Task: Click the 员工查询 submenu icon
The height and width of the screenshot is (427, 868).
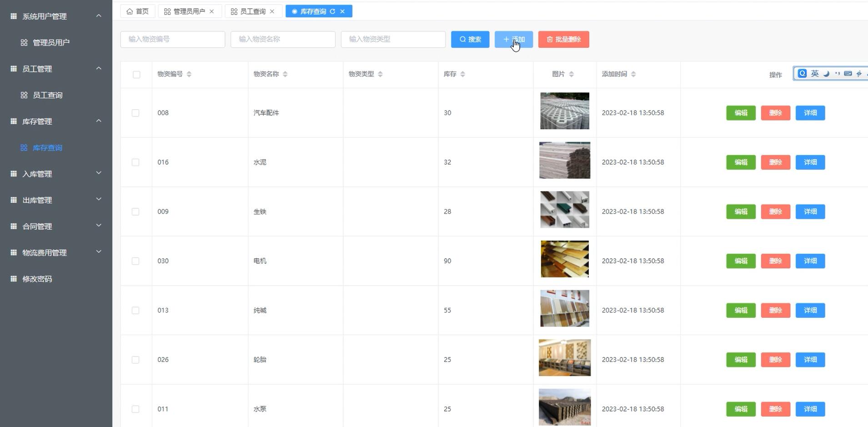Action: (24, 95)
